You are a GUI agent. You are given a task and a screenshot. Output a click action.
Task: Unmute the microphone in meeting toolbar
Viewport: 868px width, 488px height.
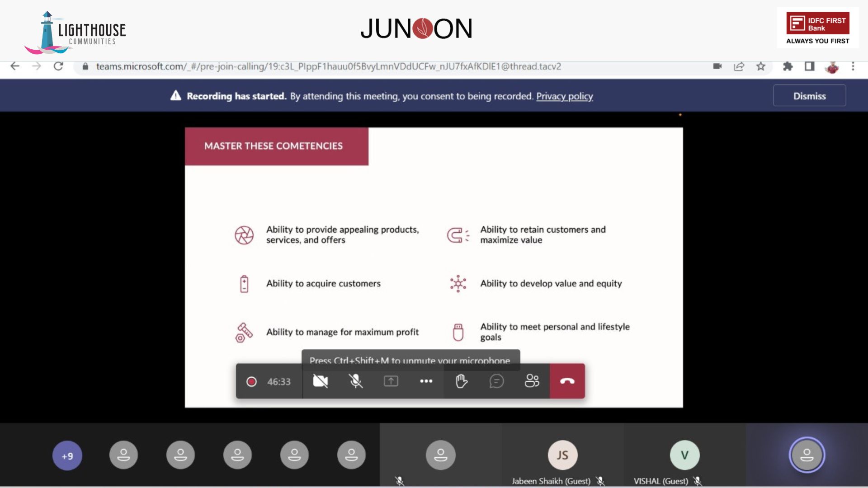[356, 381]
